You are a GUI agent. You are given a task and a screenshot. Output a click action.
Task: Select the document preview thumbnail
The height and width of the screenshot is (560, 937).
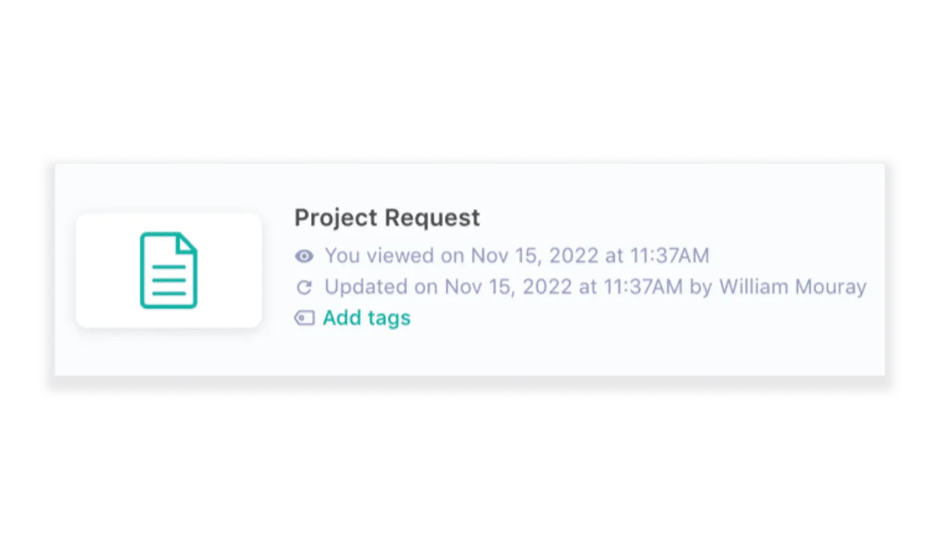[x=169, y=271]
